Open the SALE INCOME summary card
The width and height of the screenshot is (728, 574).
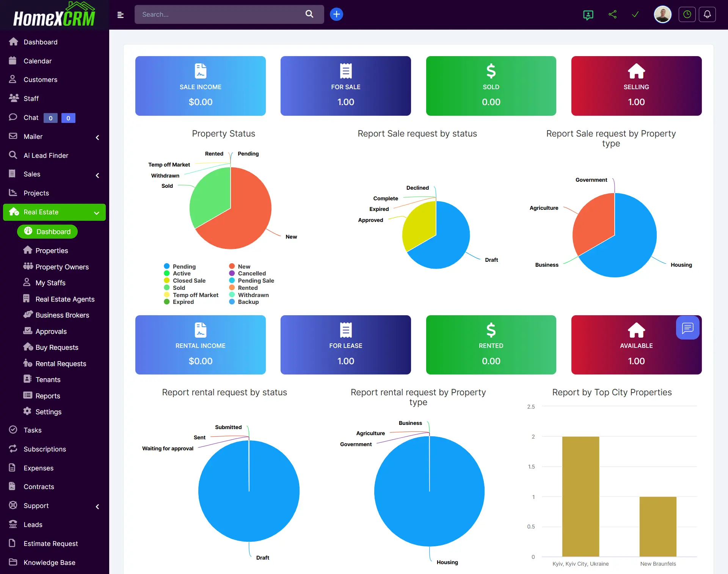pos(200,86)
